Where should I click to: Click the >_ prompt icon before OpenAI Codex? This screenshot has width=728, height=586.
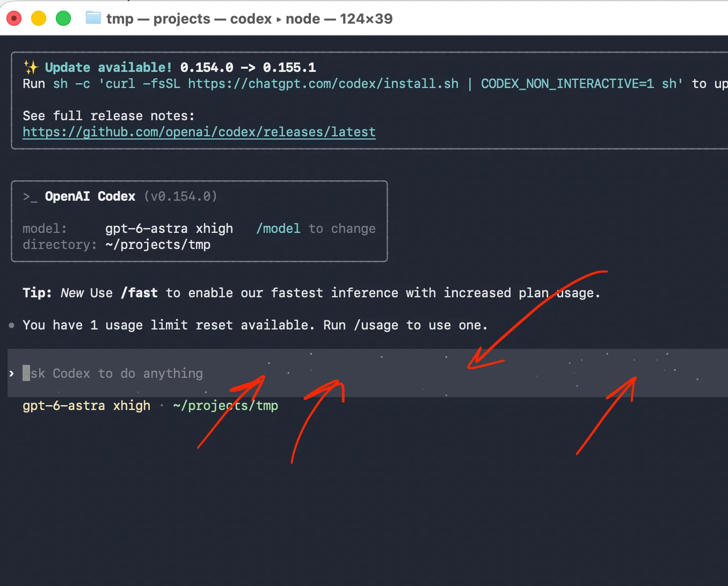(x=30, y=197)
